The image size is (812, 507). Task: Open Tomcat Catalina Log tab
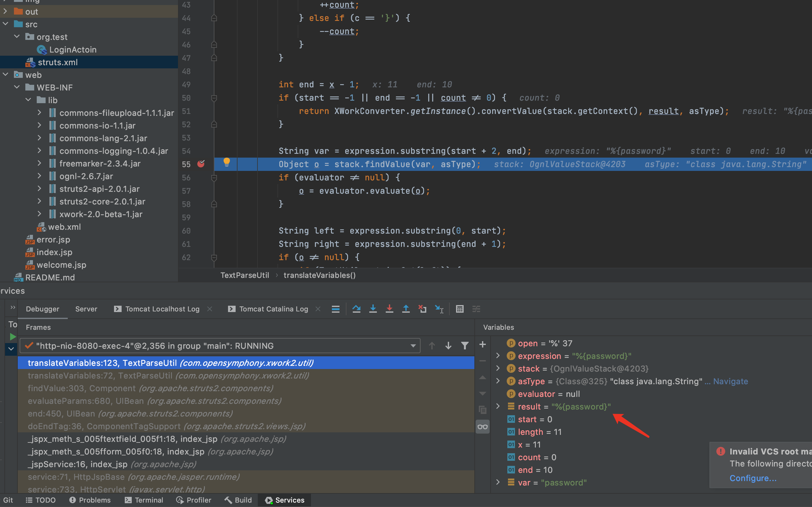click(x=273, y=309)
